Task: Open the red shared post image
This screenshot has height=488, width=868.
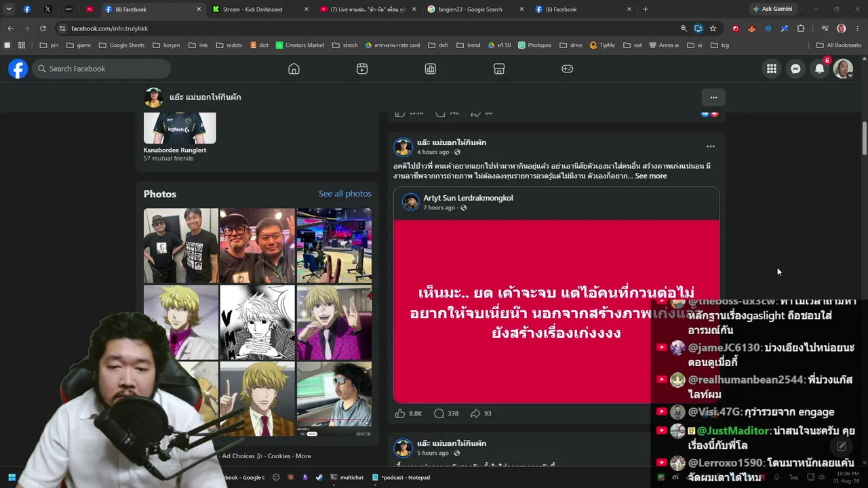Action: pyautogui.click(x=557, y=312)
